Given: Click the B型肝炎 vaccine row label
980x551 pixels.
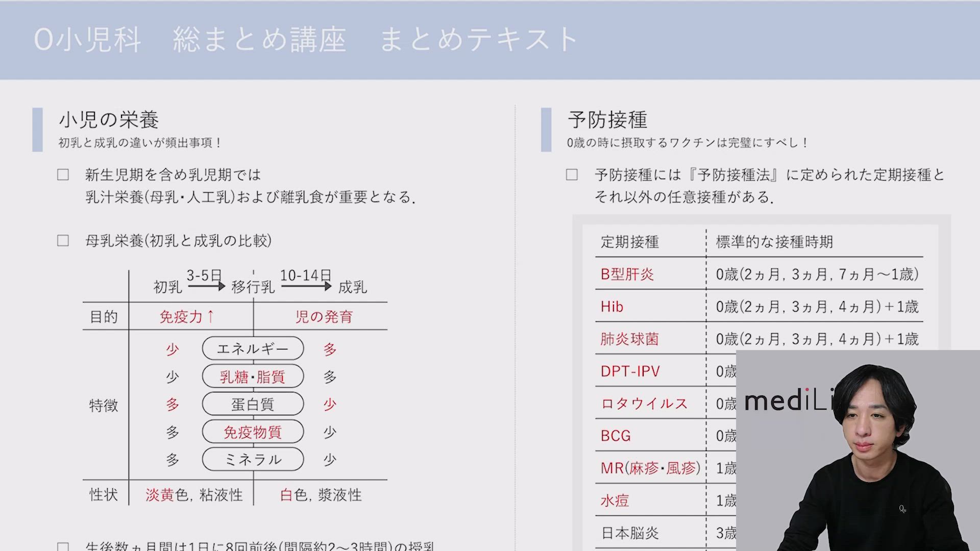Looking at the screenshot, I should 627,274.
